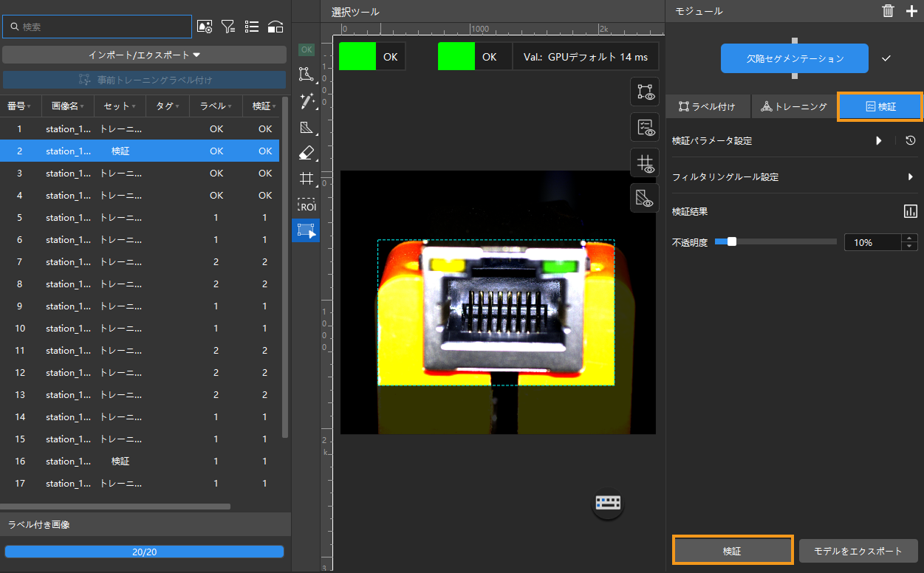Toggle validation result visibility
Image resolution: width=924 pixels, height=573 pixels.
tap(645, 127)
